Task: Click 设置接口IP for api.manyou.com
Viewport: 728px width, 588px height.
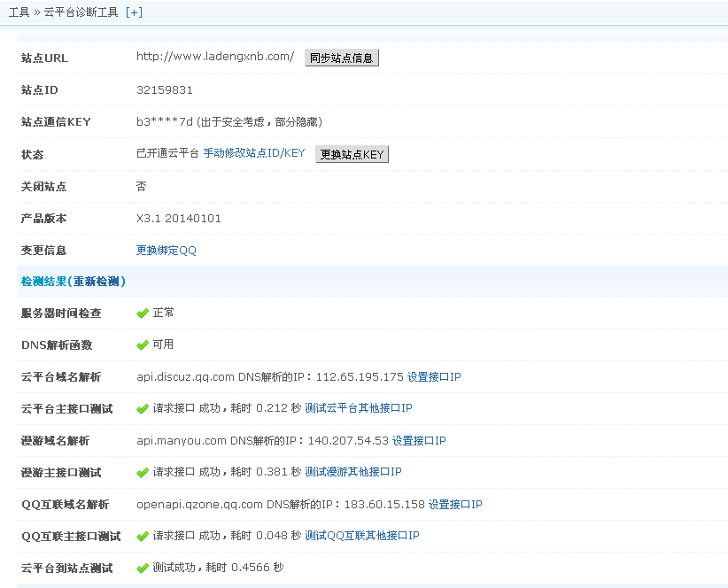Action: click(x=419, y=440)
